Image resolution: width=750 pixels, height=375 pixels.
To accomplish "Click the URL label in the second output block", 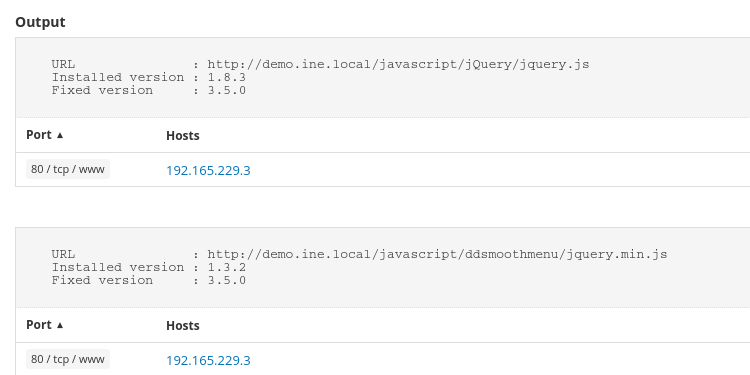I will click(63, 254).
